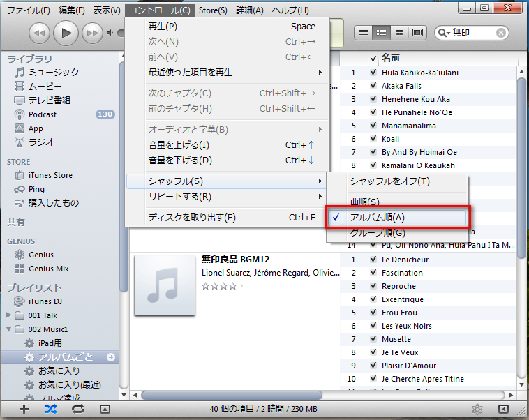Uncheck Le Denicheur track
This screenshot has height=420, width=529.
pos(373,260)
